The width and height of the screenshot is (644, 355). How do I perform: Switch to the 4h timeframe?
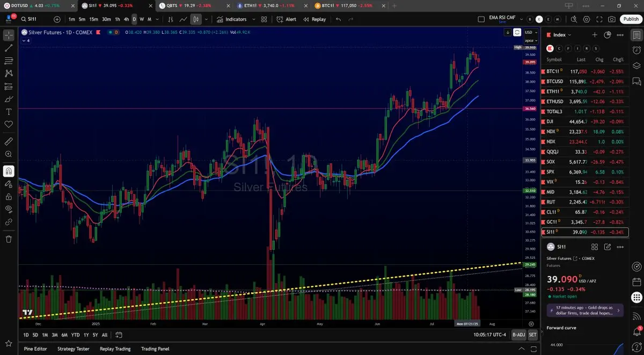pos(126,19)
